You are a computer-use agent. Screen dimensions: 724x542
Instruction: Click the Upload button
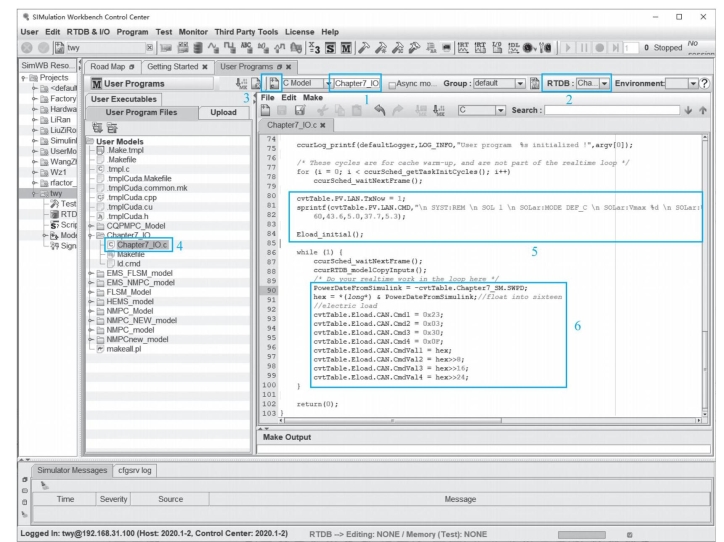click(x=223, y=112)
